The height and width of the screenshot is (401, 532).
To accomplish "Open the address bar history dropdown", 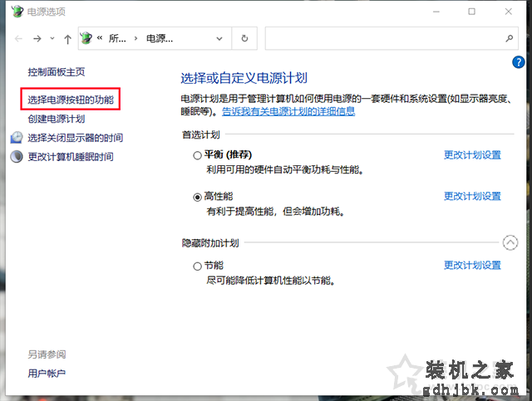I will [219, 39].
